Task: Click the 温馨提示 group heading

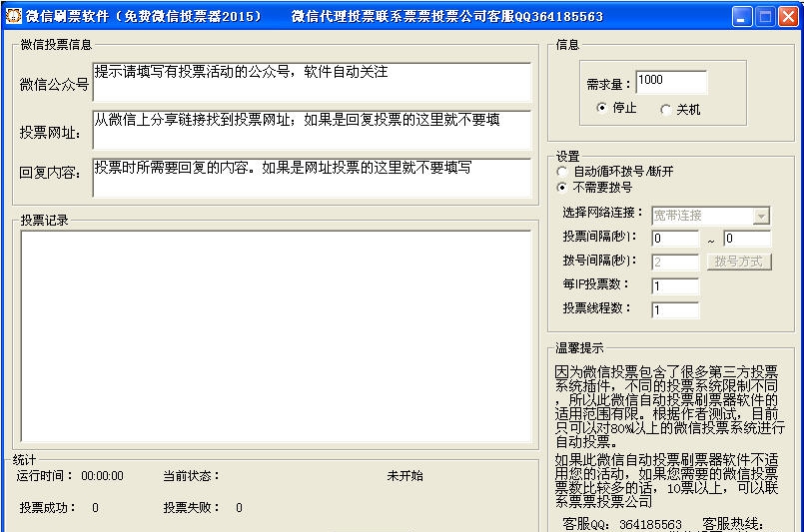Action: [x=579, y=348]
